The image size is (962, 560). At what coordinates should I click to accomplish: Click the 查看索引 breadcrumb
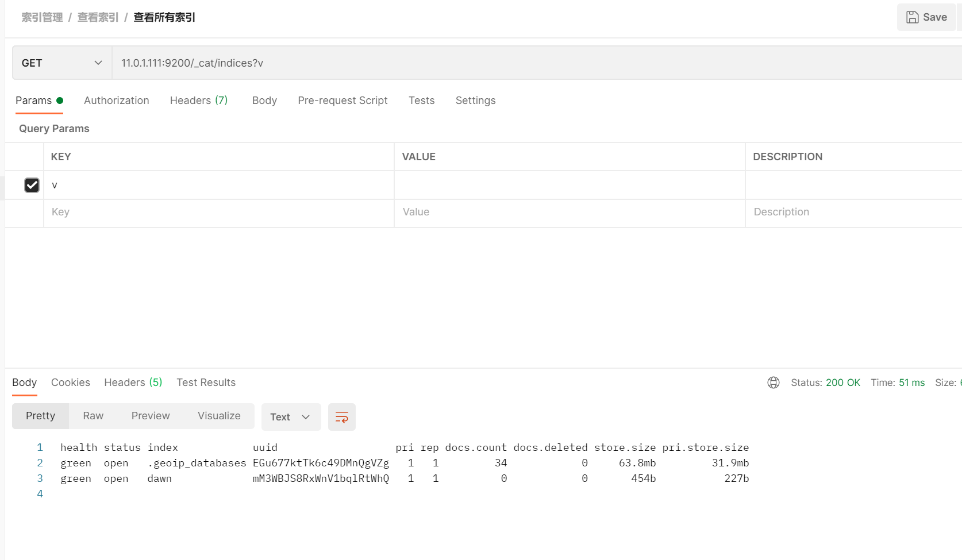(98, 17)
